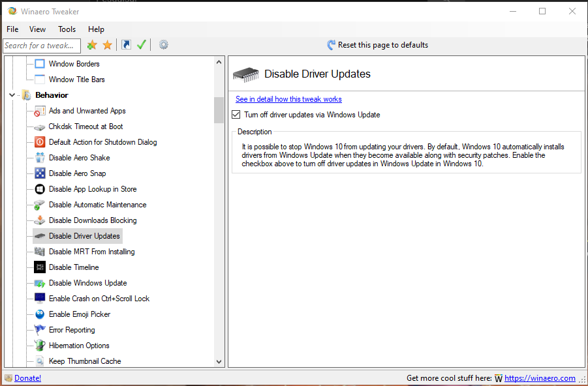Select Window Title Bars tree item

(77, 80)
